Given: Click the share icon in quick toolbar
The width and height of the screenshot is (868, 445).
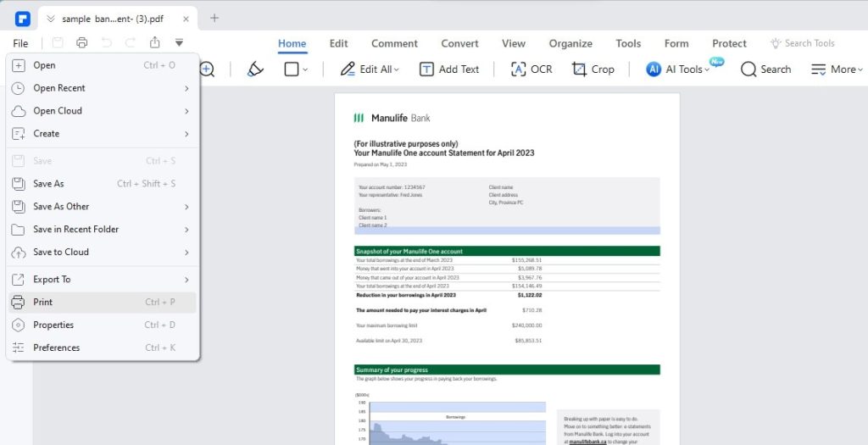Looking at the screenshot, I should (x=155, y=42).
